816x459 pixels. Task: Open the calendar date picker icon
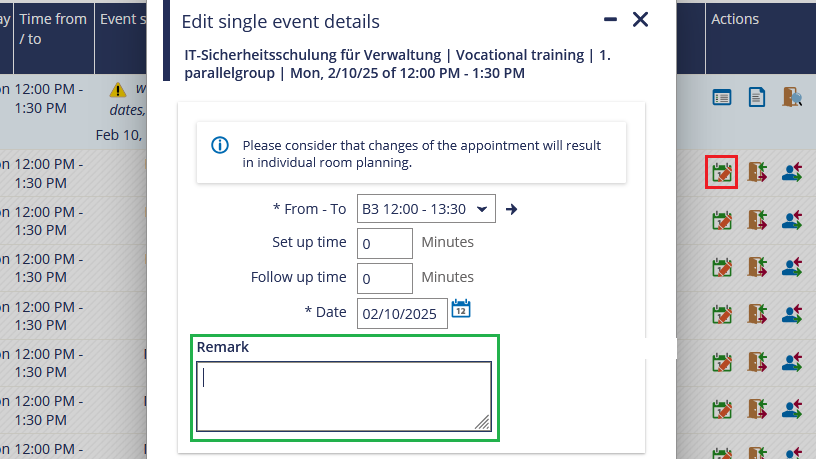point(461,309)
